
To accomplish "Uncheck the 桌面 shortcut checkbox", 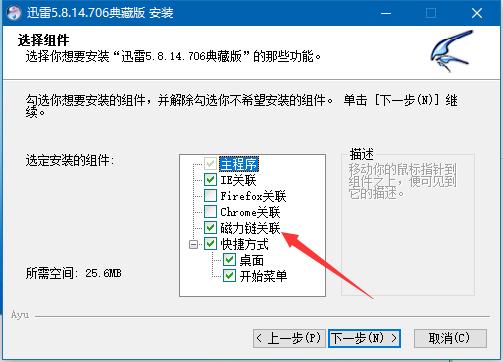I will (x=229, y=260).
